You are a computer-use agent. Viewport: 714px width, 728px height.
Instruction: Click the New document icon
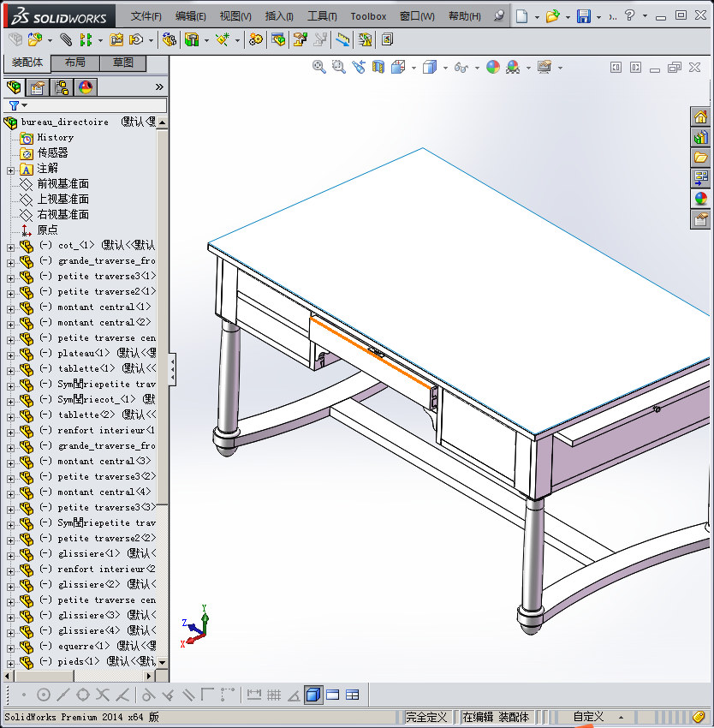tap(522, 16)
